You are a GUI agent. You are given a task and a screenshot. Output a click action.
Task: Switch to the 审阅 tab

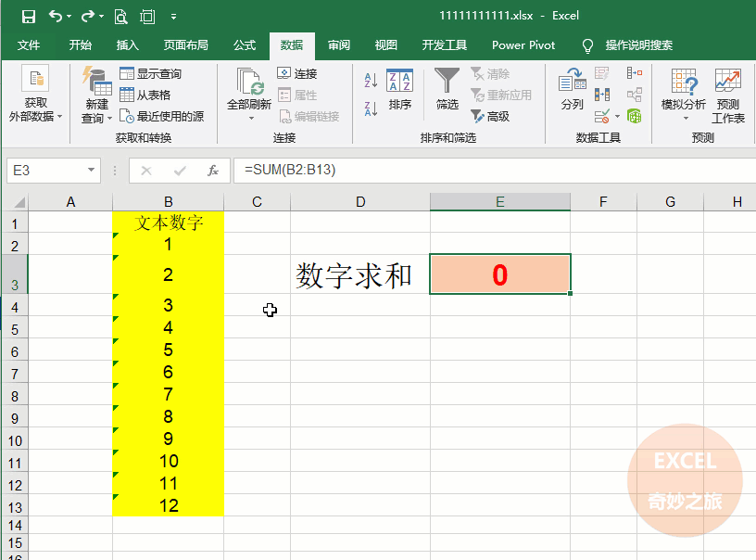tap(339, 45)
